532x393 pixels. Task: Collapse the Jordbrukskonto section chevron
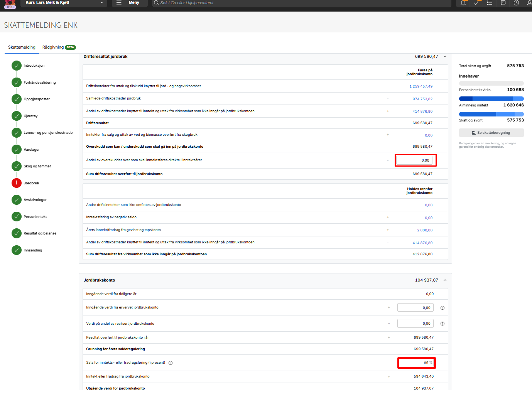pyautogui.click(x=445, y=280)
